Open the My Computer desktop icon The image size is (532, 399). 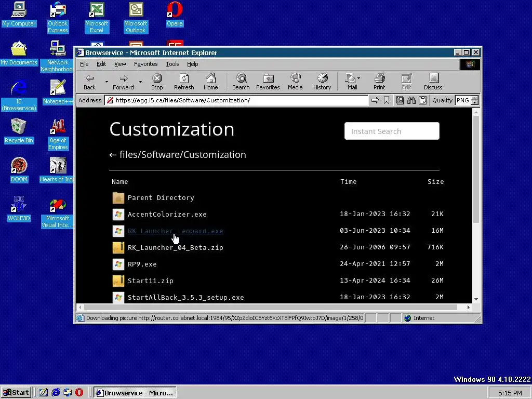pyautogui.click(x=19, y=14)
